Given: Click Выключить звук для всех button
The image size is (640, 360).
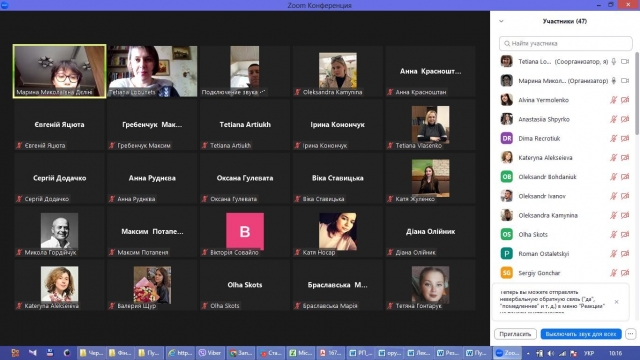Looking at the screenshot, I should coord(581,334).
